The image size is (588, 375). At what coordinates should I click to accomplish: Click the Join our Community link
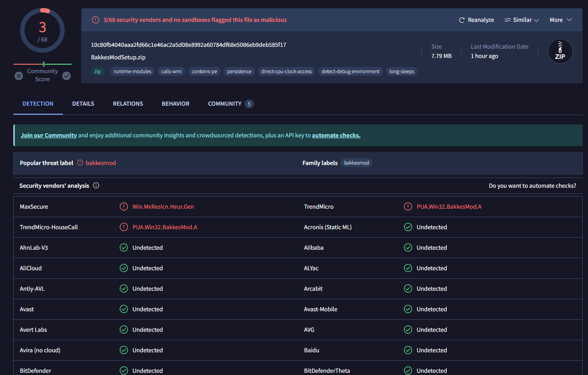49,135
